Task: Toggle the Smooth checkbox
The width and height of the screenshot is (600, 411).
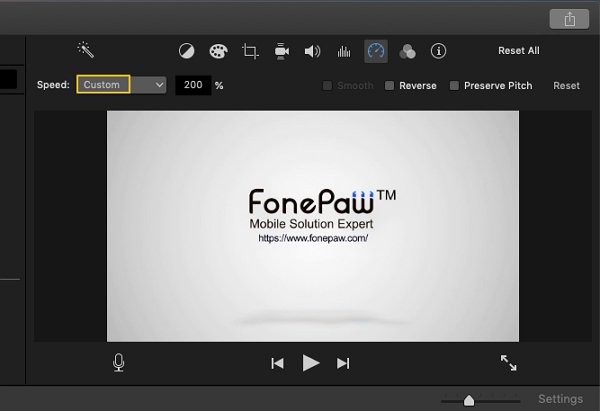Action: coord(327,85)
